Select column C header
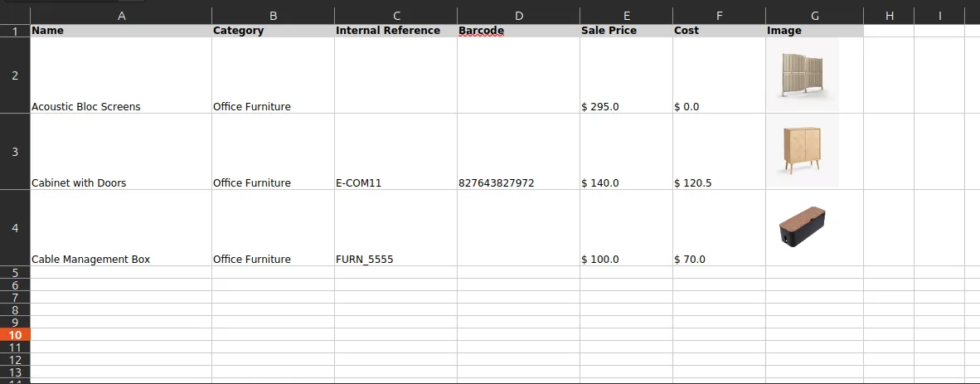Image resolution: width=980 pixels, height=384 pixels. click(395, 17)
